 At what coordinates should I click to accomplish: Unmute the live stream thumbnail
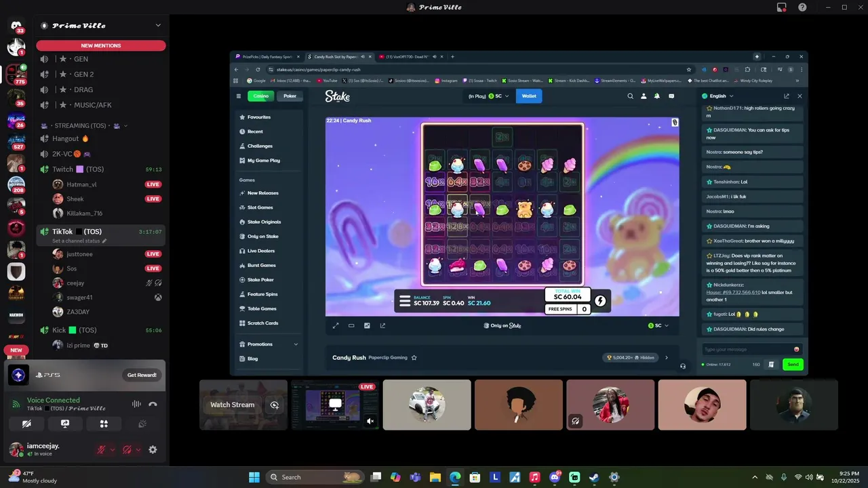point(370,421)
